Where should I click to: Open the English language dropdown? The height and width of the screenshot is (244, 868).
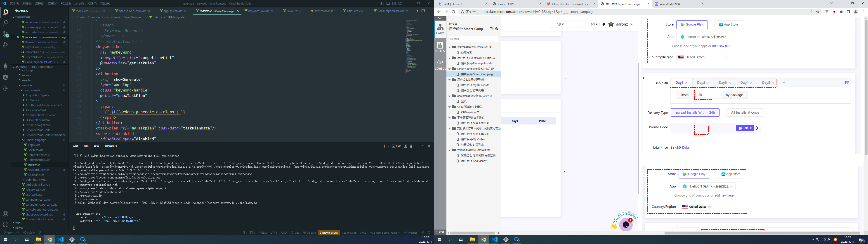pyautogui.click(x=568, y=24)
